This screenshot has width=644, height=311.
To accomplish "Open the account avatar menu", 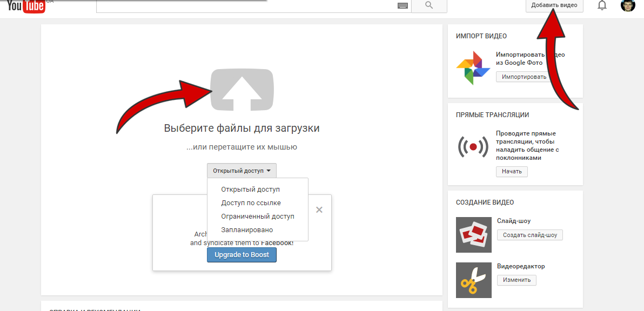I will click(628, 5).
